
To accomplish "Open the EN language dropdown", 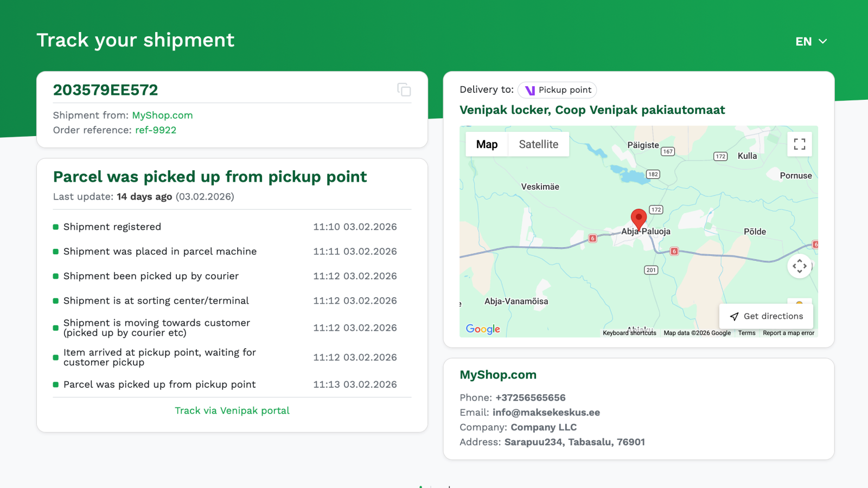I will coord(811,42).
